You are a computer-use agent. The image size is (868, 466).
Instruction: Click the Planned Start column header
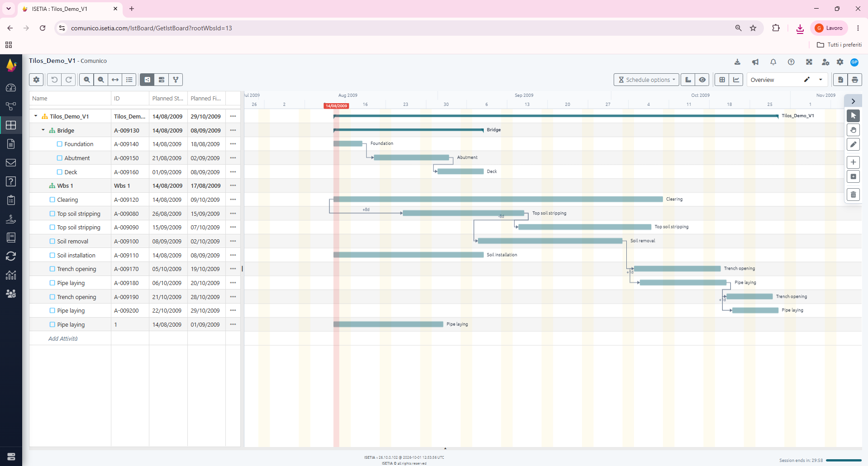[168, 98]
